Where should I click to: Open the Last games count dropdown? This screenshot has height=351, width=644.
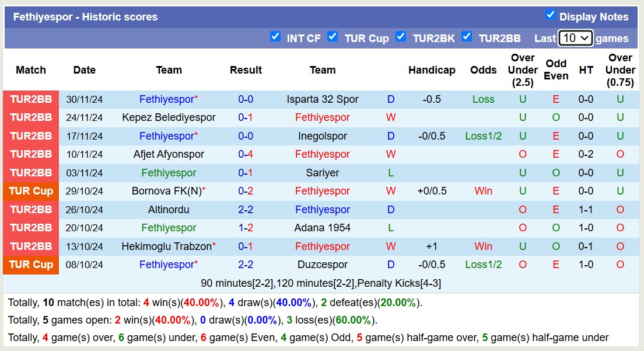click(575, 38)
